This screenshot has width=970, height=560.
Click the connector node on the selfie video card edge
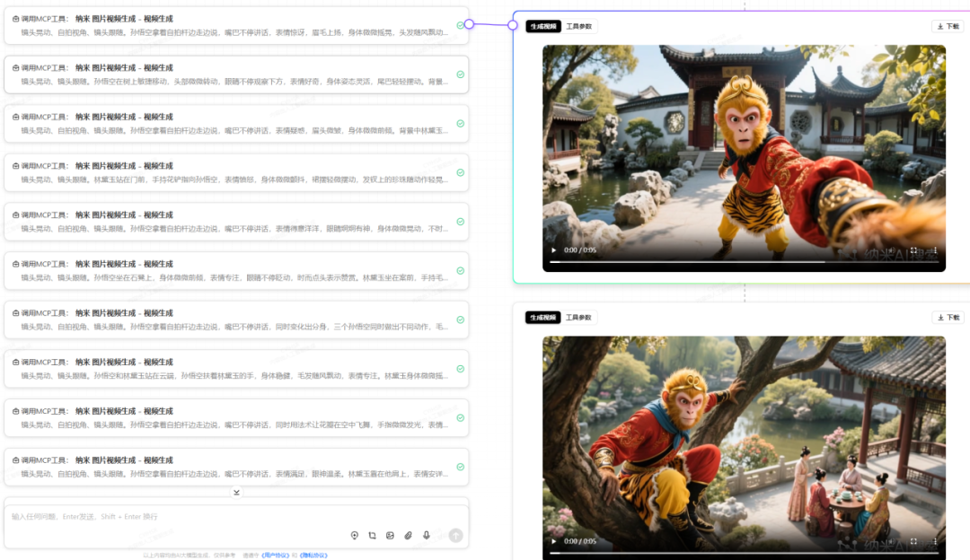pos(513,25)
